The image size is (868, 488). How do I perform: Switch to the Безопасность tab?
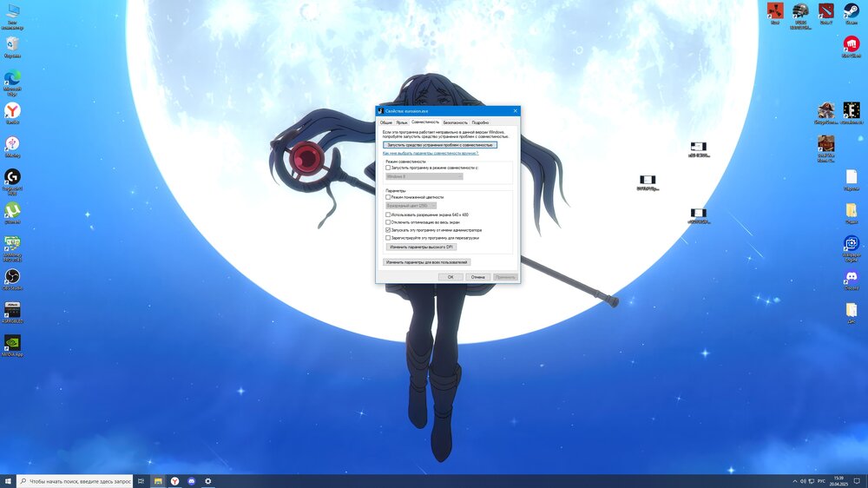click(455, 122)
